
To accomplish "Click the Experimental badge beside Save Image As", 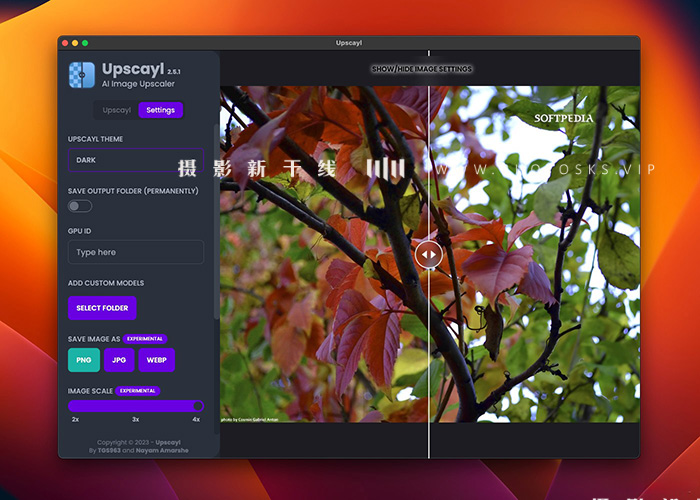I will pyautogui.click(x=145, y=339).
